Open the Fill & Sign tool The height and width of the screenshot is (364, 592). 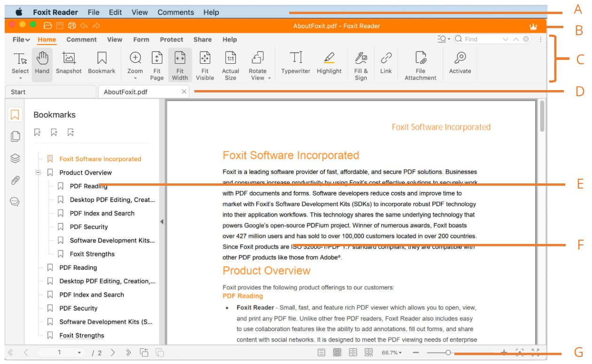361,65
